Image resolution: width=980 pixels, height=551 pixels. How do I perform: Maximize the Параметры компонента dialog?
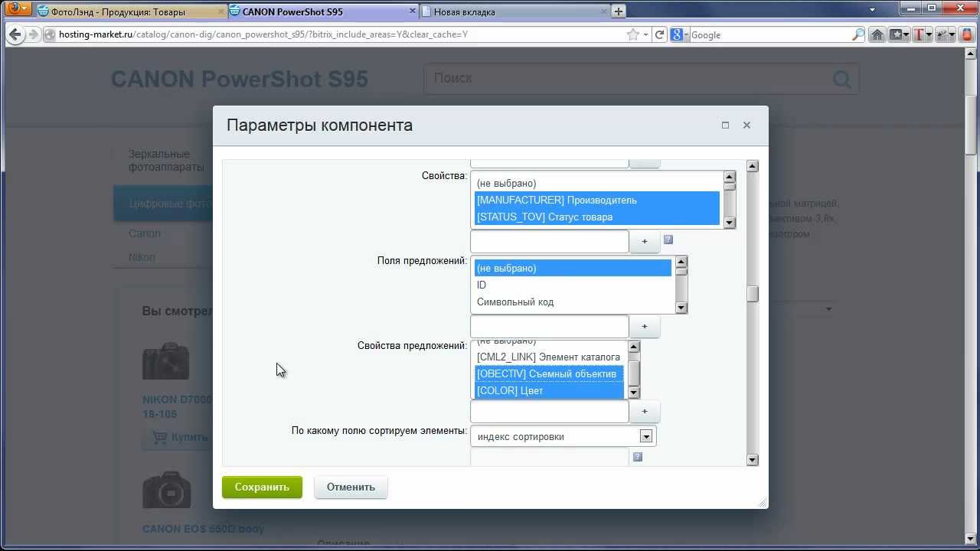point(725,125)
